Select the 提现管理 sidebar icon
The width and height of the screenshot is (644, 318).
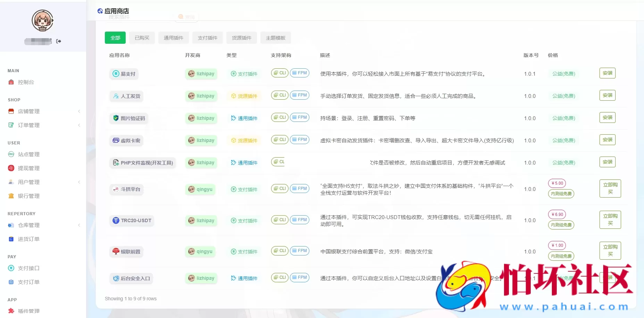11,168
